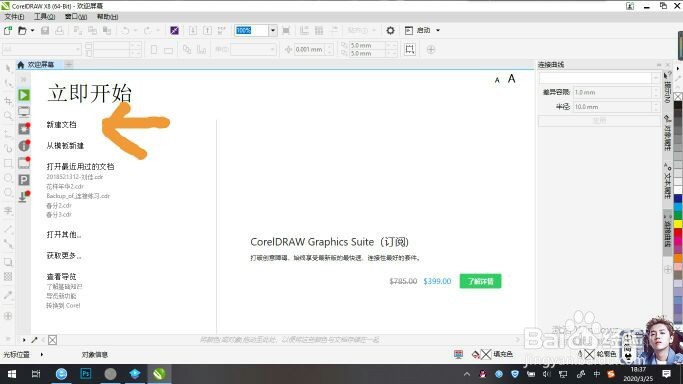Open dropdown atop the 连接曲线 docker
Screen dimensions: 683x384
(x=656, y=78)
